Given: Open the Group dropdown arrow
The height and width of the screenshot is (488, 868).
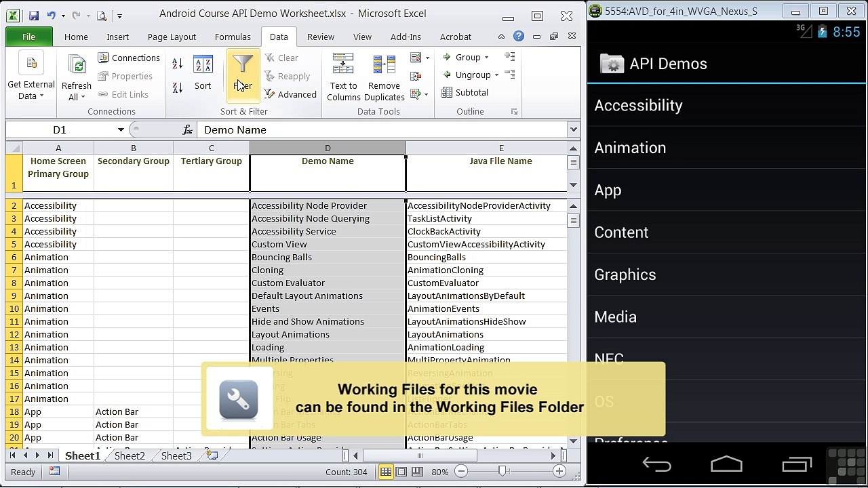Looking at the screenshot, I should pyautogui.click(x=486, y=58).
